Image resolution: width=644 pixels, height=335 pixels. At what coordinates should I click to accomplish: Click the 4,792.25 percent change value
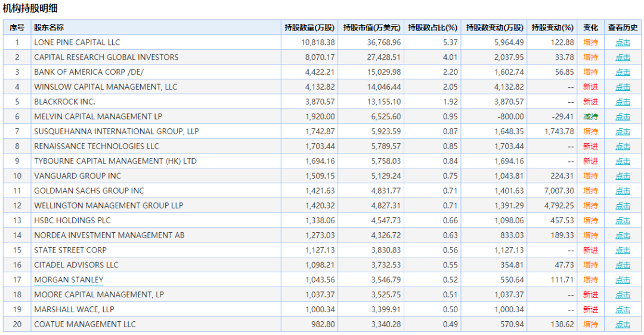[x=559, y=205]
